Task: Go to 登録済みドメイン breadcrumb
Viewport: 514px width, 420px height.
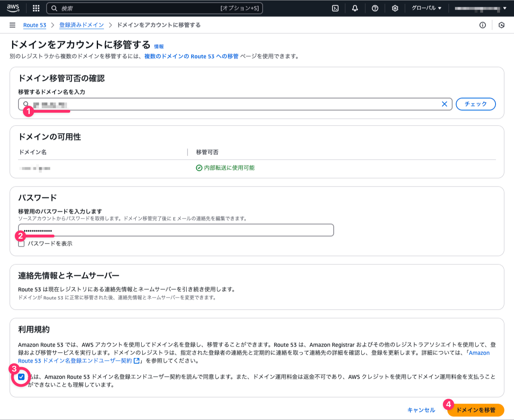Action: pyautogui.click(x=82, y=25)
